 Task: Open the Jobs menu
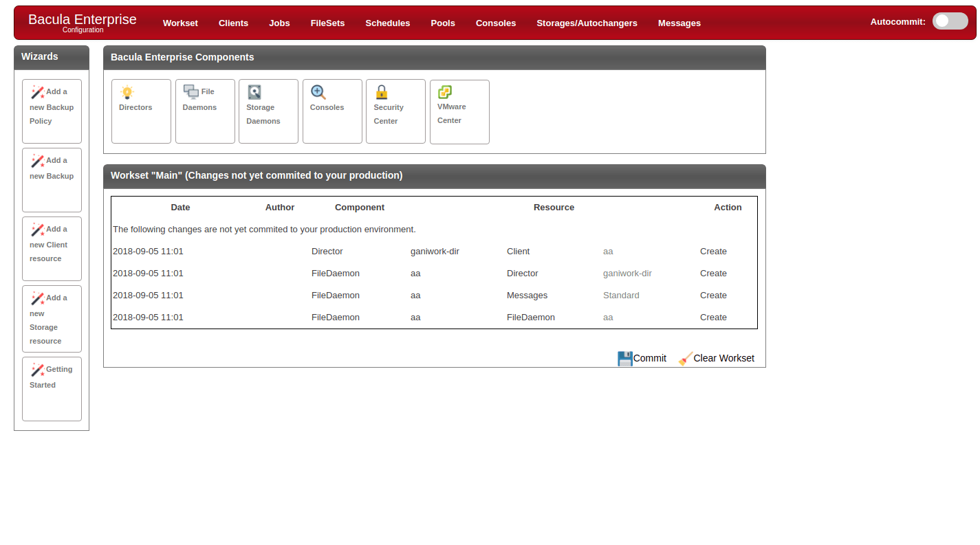tap(279, 23)
